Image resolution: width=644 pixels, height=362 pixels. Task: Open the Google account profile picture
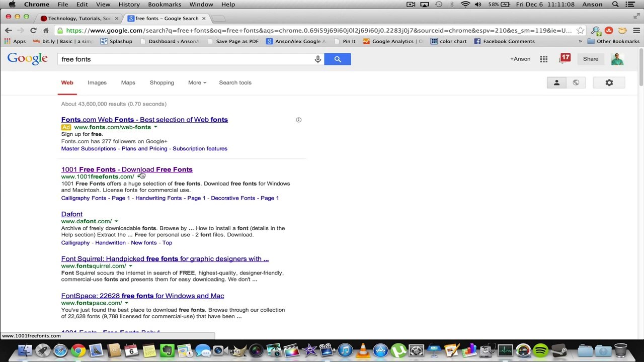click(617, 59)
